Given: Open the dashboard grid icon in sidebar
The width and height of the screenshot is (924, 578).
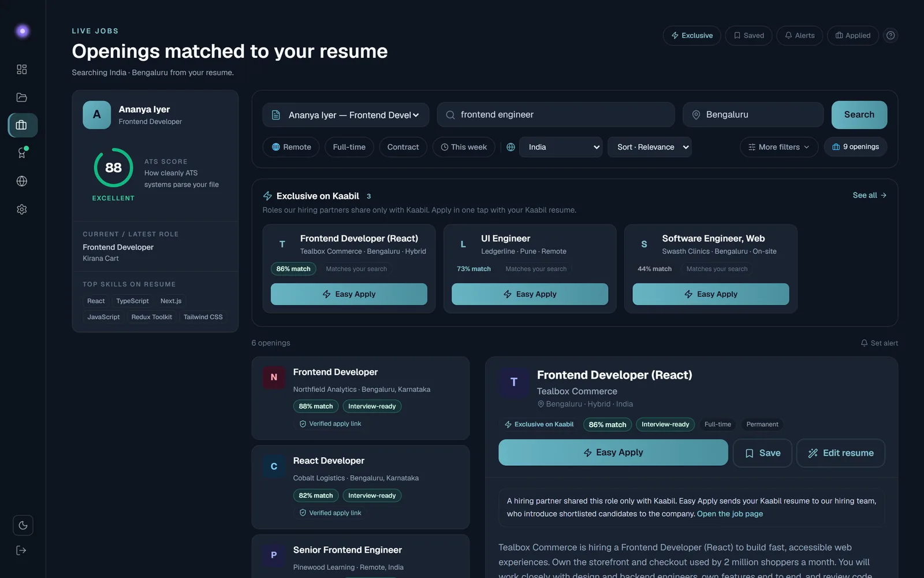Looking at the screenshot, I should click(22, 69).
